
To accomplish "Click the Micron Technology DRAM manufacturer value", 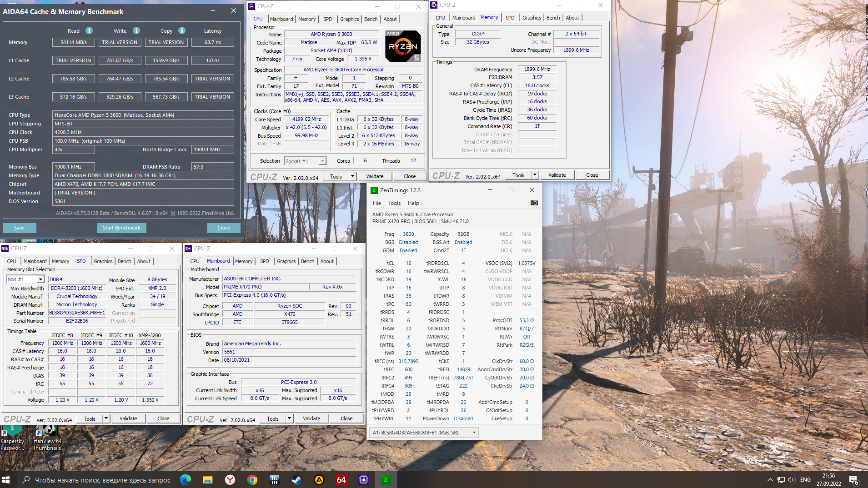I will tap(77, 304).
